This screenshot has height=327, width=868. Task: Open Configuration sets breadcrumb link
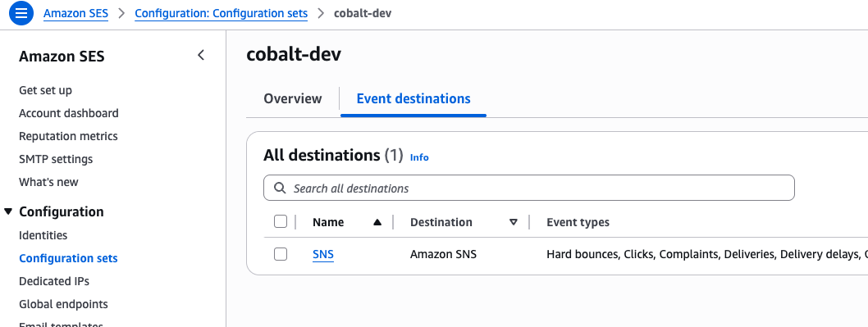pos(222,13)
